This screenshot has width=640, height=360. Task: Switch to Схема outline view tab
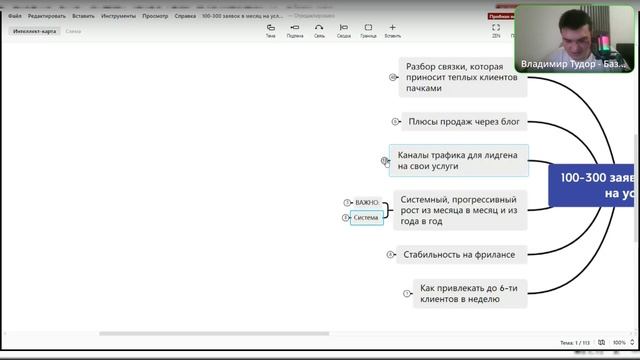73,31
